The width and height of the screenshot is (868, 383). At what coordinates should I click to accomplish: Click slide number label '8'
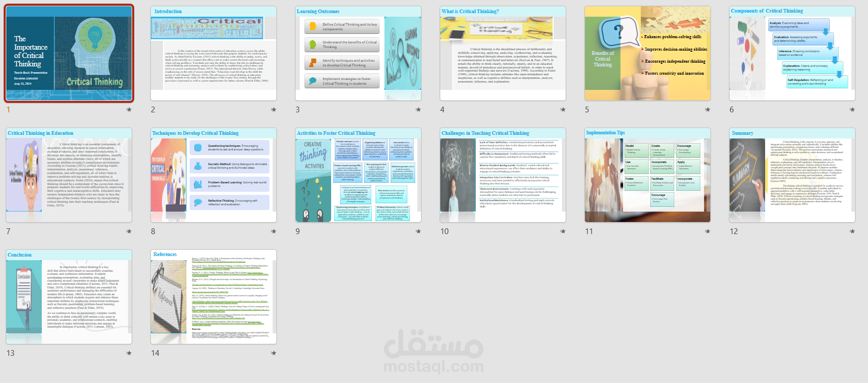coord(153,231)
